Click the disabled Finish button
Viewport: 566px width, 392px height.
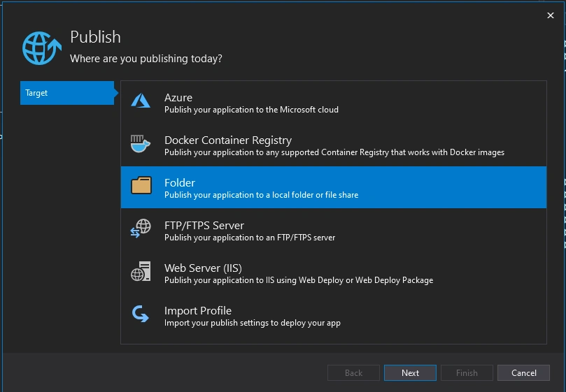click(x=467, y=373)
